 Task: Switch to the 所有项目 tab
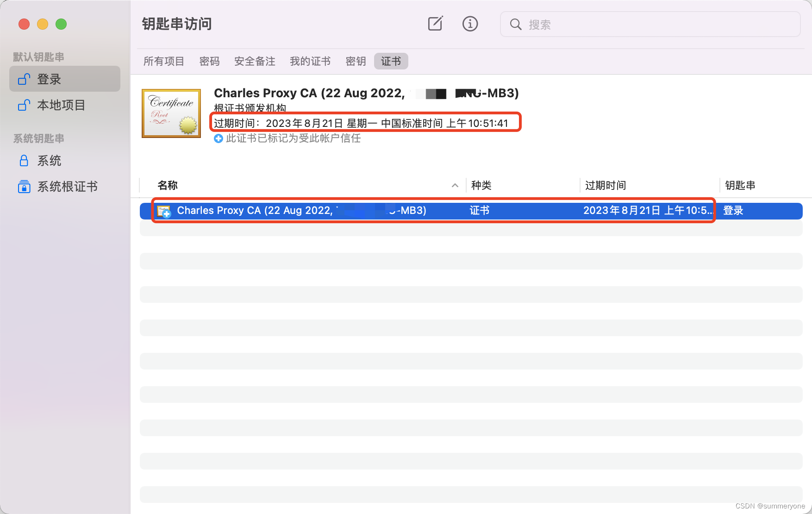tap(163, 61)
